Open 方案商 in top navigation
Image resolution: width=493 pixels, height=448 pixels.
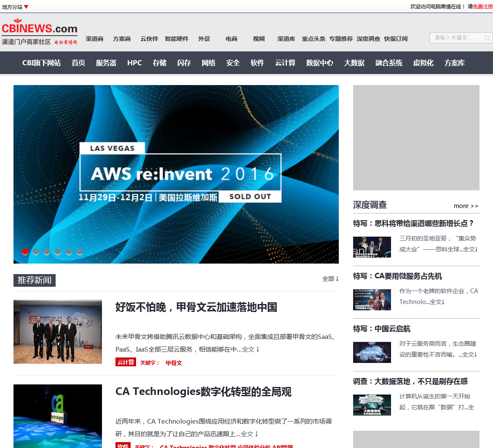point(122,39)
